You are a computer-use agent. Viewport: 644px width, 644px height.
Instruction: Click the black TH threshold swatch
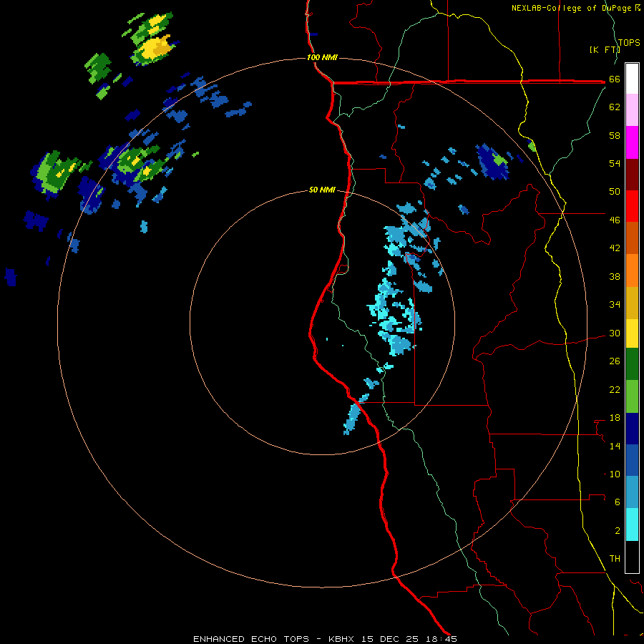[x=632, y=557]
